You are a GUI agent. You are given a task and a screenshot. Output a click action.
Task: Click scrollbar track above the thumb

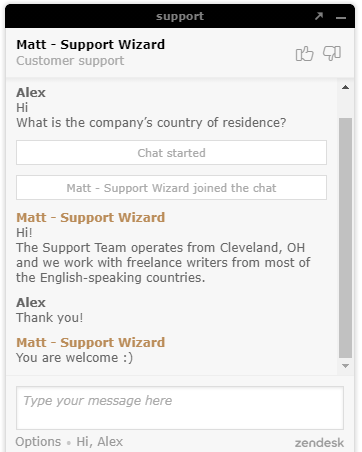[346, 105]
